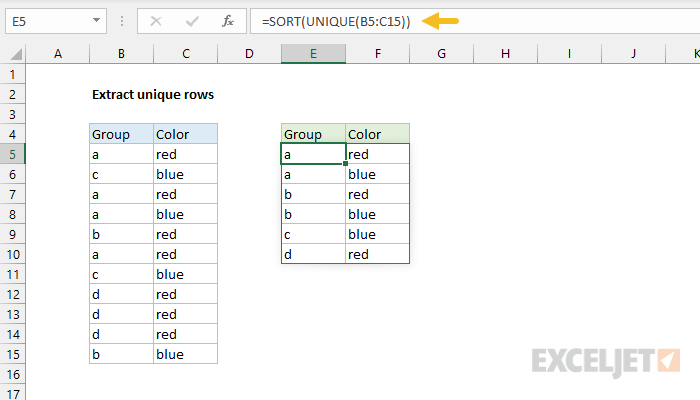Select cell B12 containing 'd'
This screenshot has width=700, height=400.
pos(121,294)
